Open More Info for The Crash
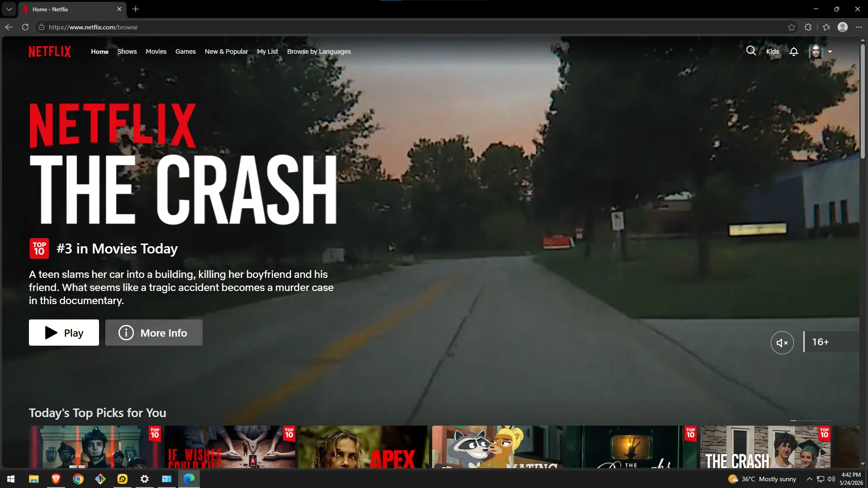868x488 pixels. tap(154, 333)
